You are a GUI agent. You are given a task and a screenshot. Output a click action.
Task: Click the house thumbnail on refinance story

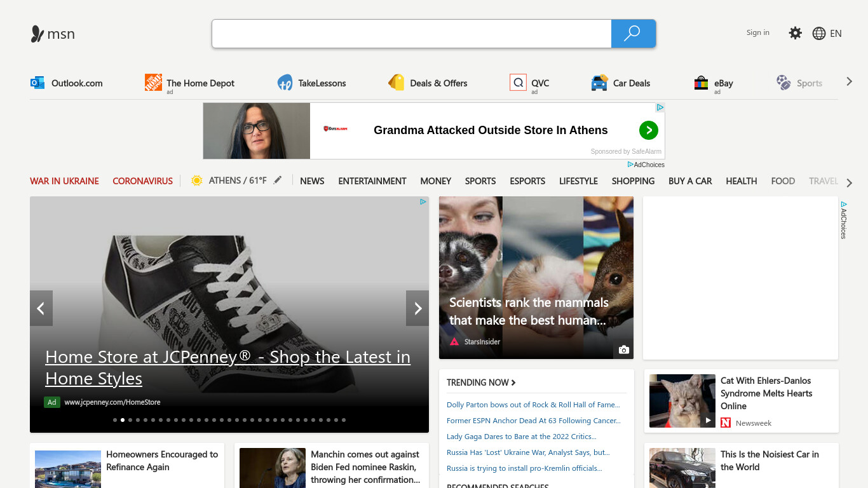68,469
